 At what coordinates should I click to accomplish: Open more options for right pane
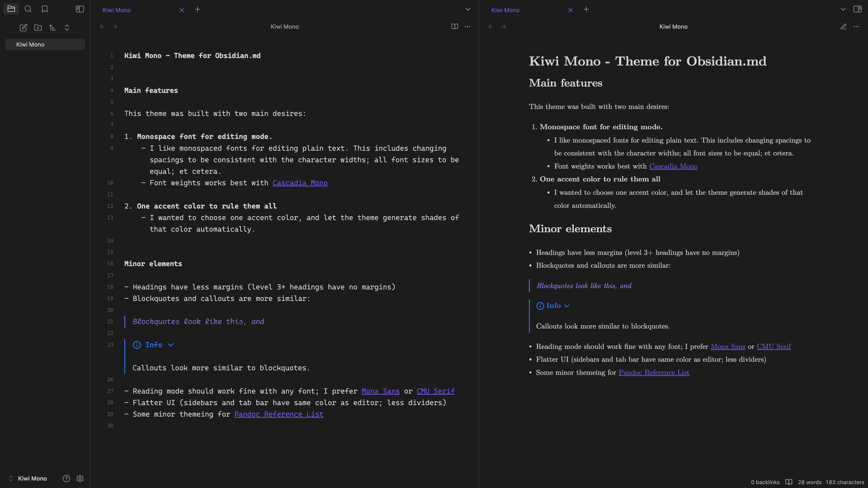pos(856,27)
